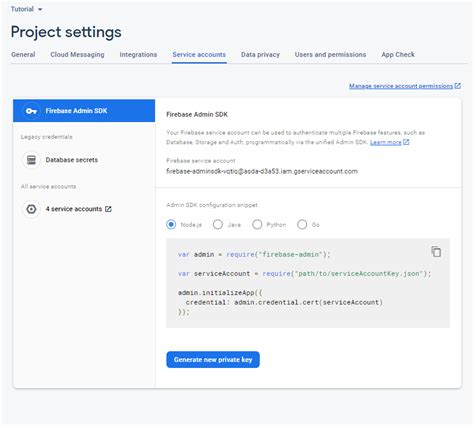Click the All service accounts label
Screen dimensions: 474x426
pyautogui.click(x=48, y=186)
